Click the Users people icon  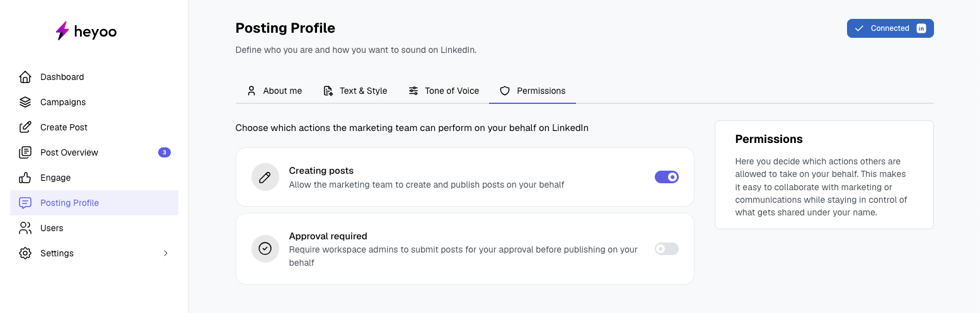[x=25, y=228]
